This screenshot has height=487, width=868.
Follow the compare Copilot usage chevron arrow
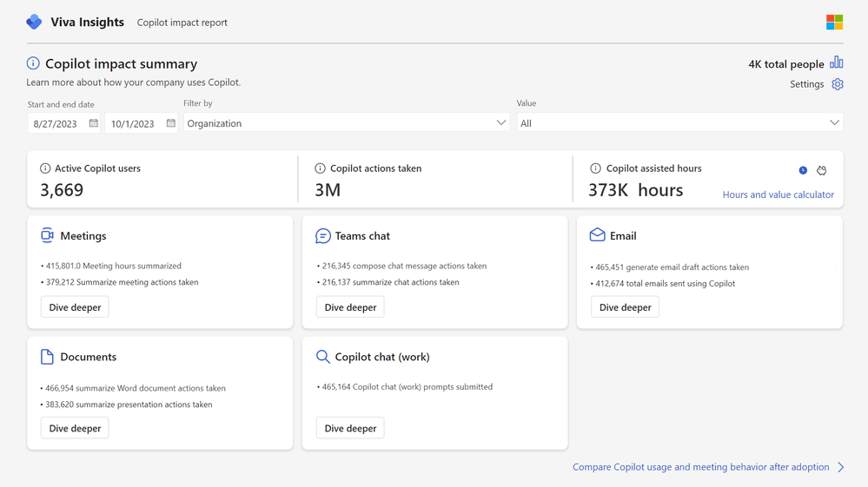(x=840, y=467)
